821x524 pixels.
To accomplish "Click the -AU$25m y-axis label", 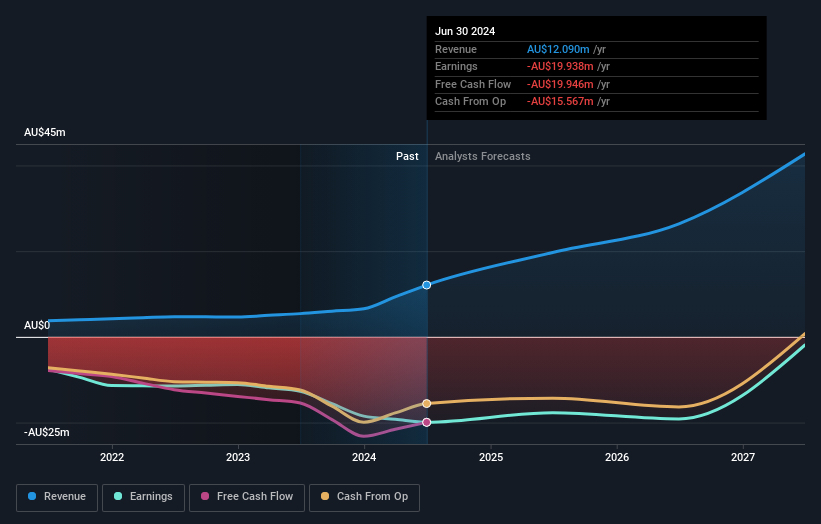I will (x=46, y=432).
